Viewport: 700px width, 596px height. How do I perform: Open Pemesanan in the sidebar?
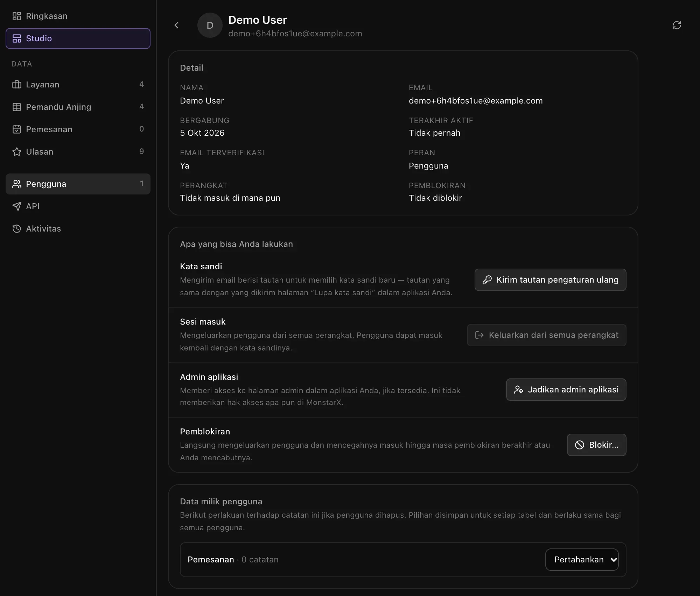78,129
